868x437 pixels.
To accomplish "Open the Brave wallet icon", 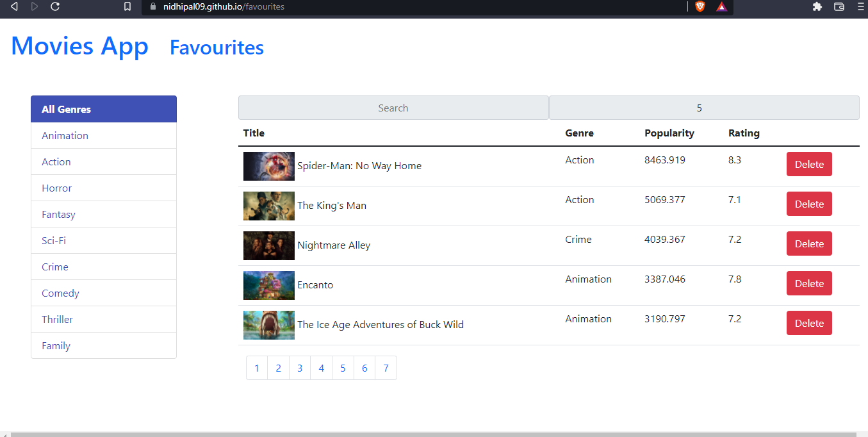I will [x=839, y=6].
